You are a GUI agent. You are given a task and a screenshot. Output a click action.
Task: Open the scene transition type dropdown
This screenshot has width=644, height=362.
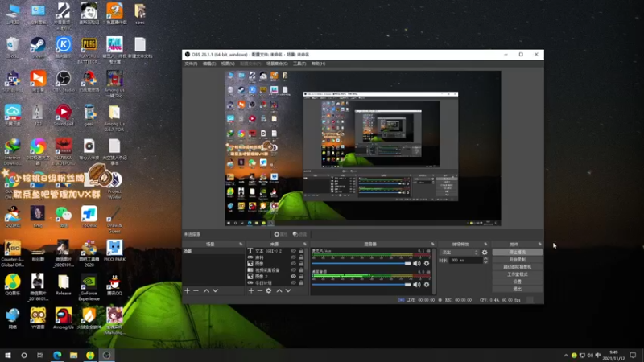(x=459, y=253)
